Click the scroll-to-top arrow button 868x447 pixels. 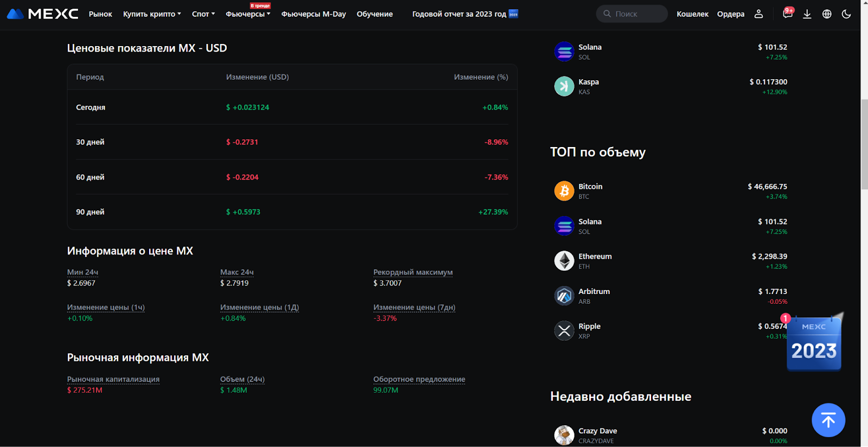pos(828,420)
